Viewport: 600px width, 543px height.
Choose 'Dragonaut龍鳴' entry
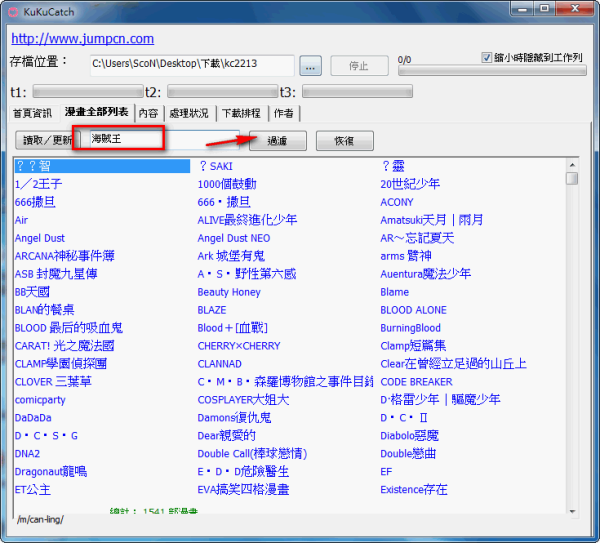(x=51, y=472)
